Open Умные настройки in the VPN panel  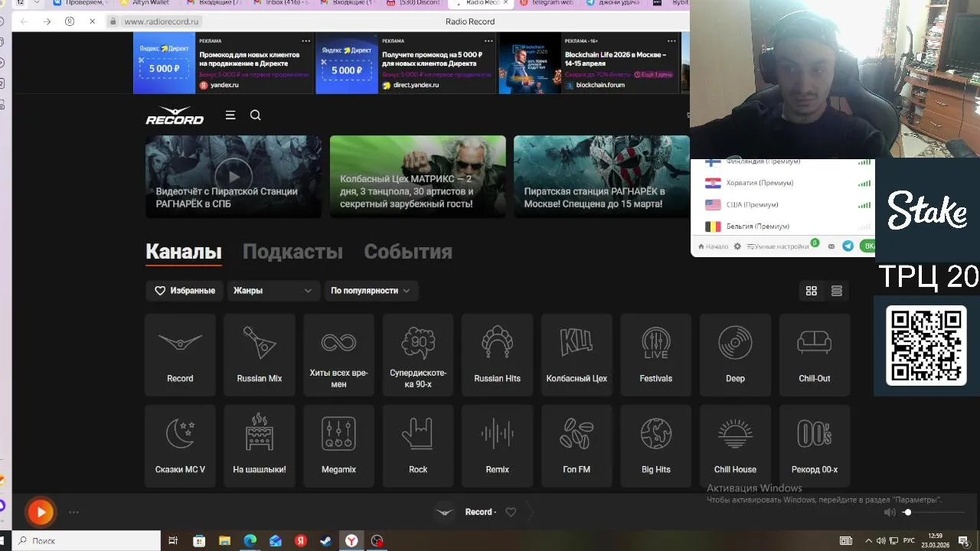click(777, 246)
